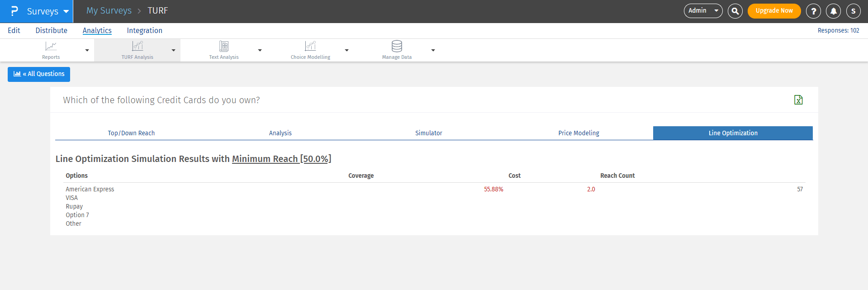Open the help question mark icon
Viewport: 868px width, 290px height.
(x=813, y=11)
